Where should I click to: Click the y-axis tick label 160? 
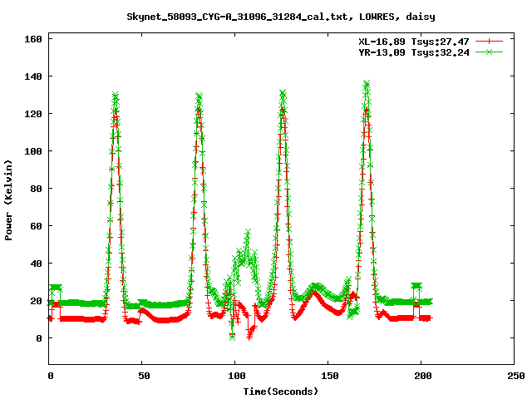[x=33, y=39]
